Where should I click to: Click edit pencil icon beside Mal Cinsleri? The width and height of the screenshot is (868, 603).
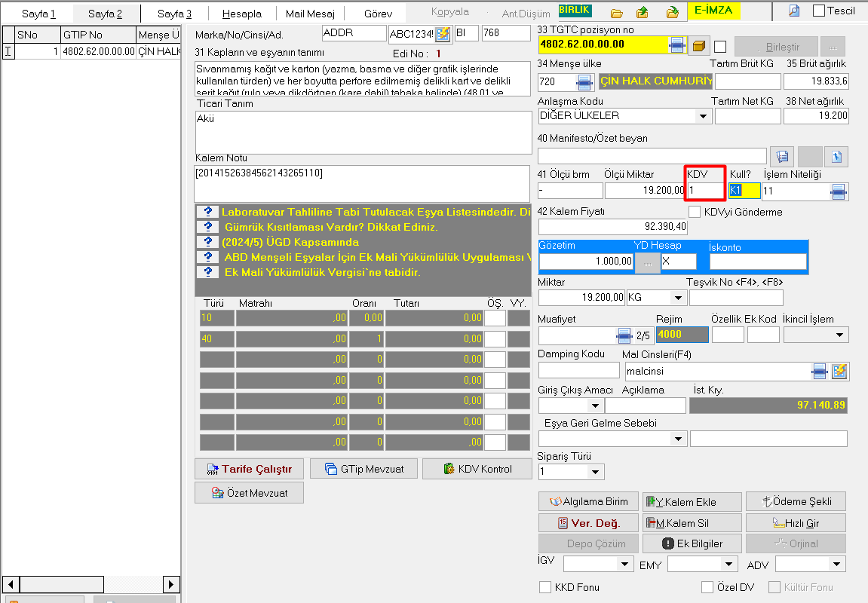(x=839, y=371)
